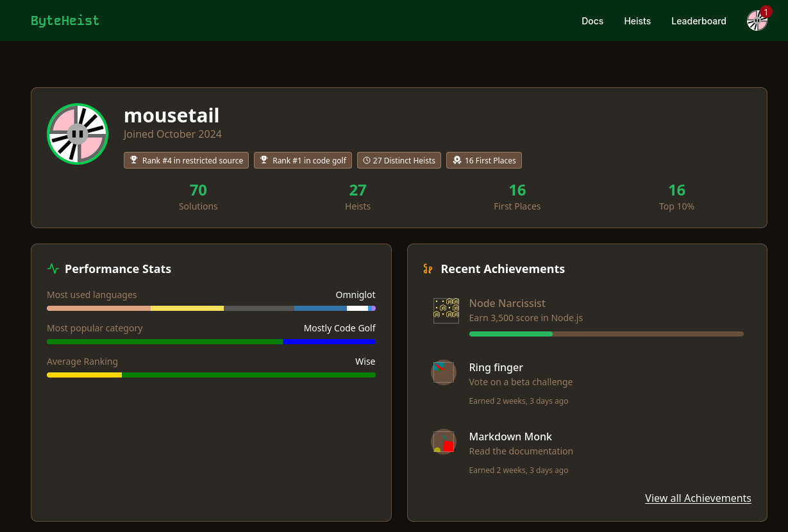Click the ByteHeist logo
Viewport: 788px width, 532px height.
pyautogui.click(x=65, y=21)
